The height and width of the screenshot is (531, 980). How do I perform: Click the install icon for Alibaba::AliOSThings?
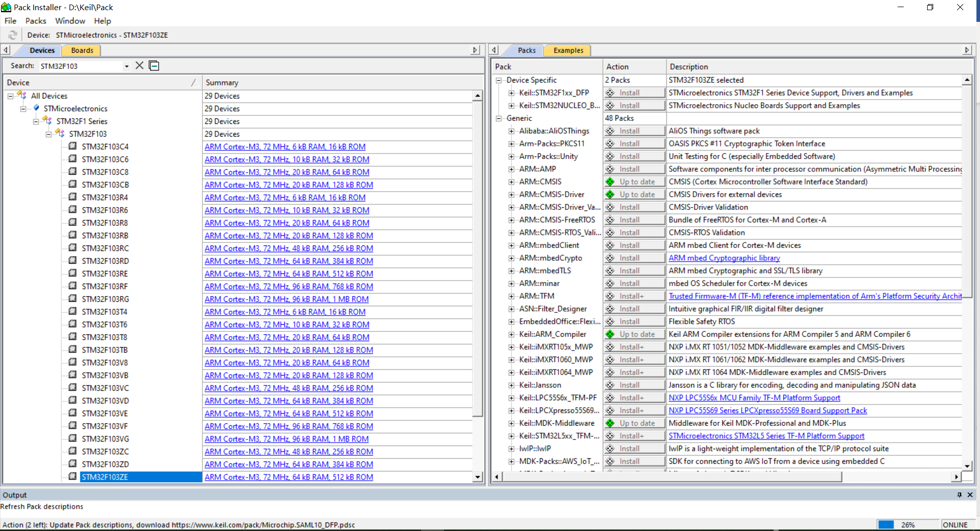[610, 131]
